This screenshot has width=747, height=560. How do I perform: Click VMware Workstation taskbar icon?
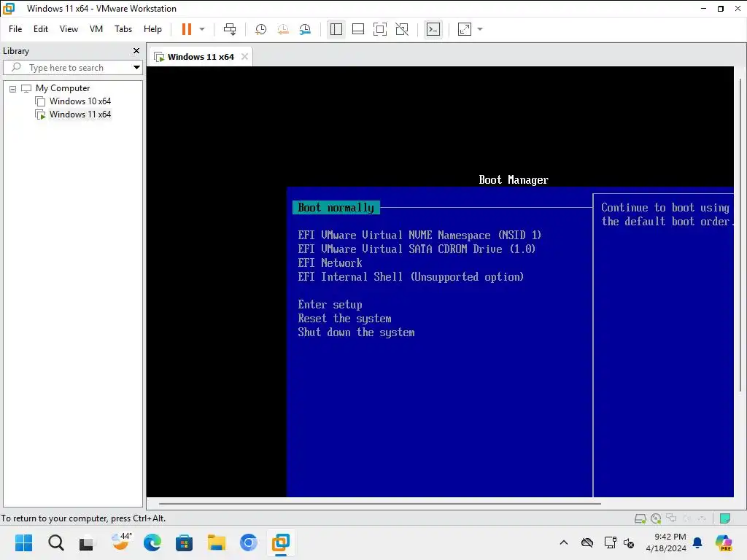tap(281, 542)
